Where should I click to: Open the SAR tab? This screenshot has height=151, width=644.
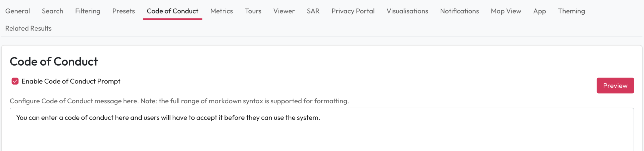pos(313,11)
